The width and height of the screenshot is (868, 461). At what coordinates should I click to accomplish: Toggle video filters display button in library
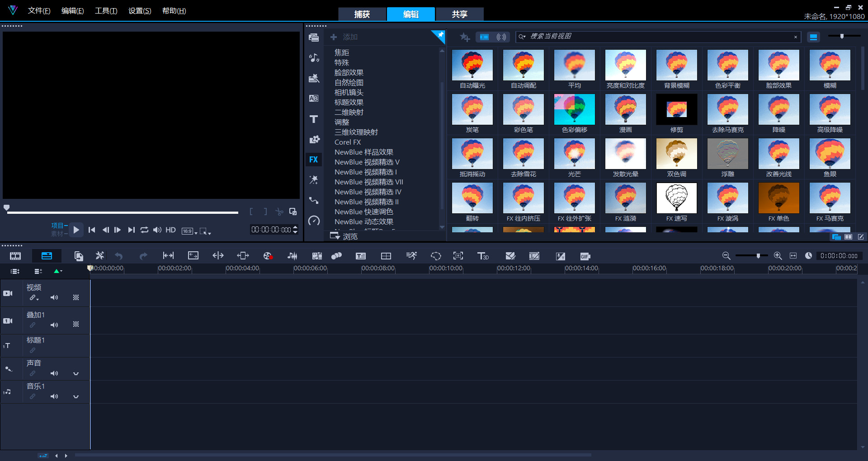click(484, 37)
